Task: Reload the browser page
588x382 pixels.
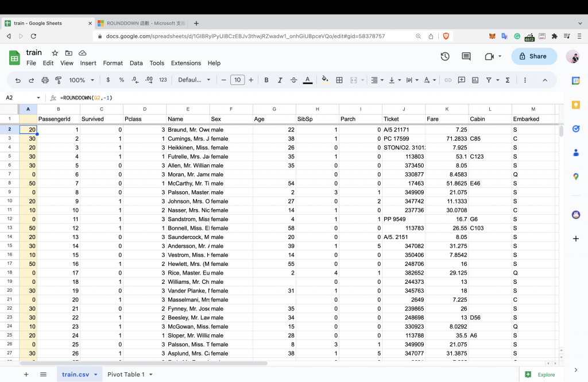Action: pos(33,36)
